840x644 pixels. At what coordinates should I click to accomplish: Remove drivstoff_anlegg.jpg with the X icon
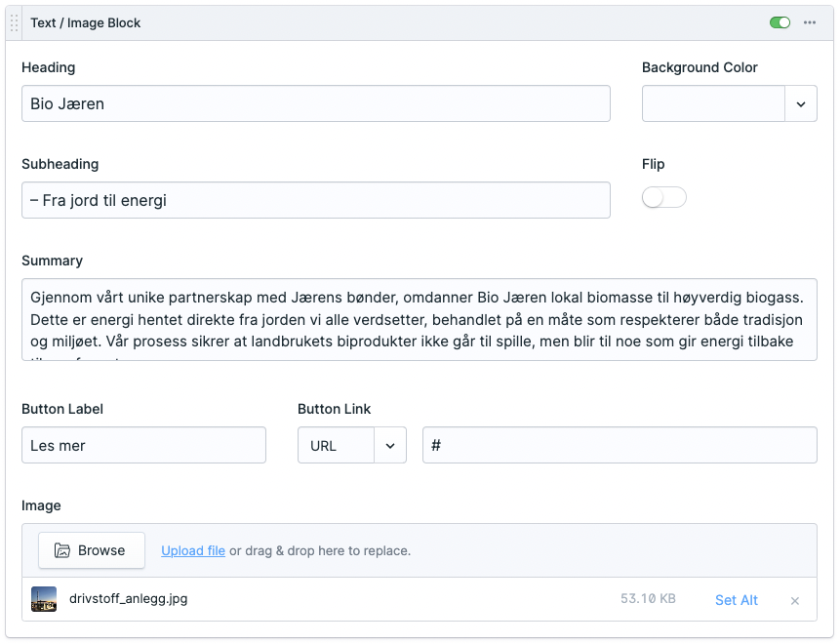point(794,601)
